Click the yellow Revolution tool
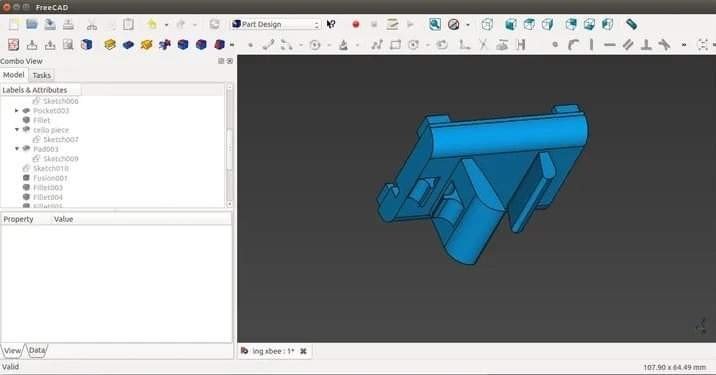Image resolution: width=716 pixels, height=375 pixels. pyautogui.click(x=146, y=45)
